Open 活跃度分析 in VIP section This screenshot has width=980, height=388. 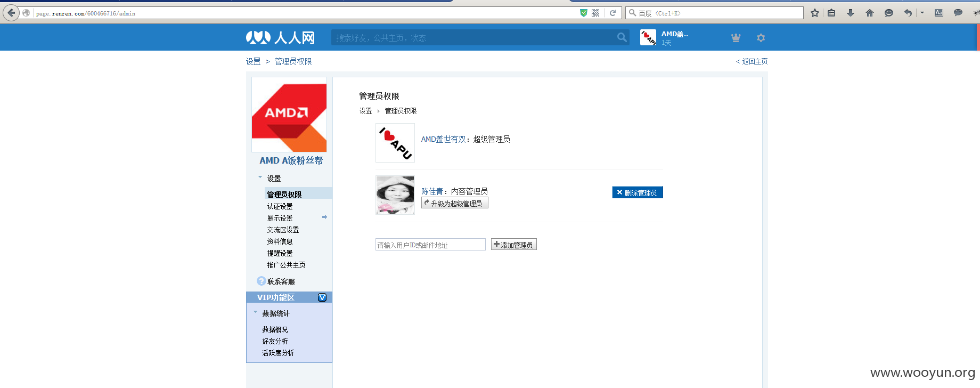(278, 353)
